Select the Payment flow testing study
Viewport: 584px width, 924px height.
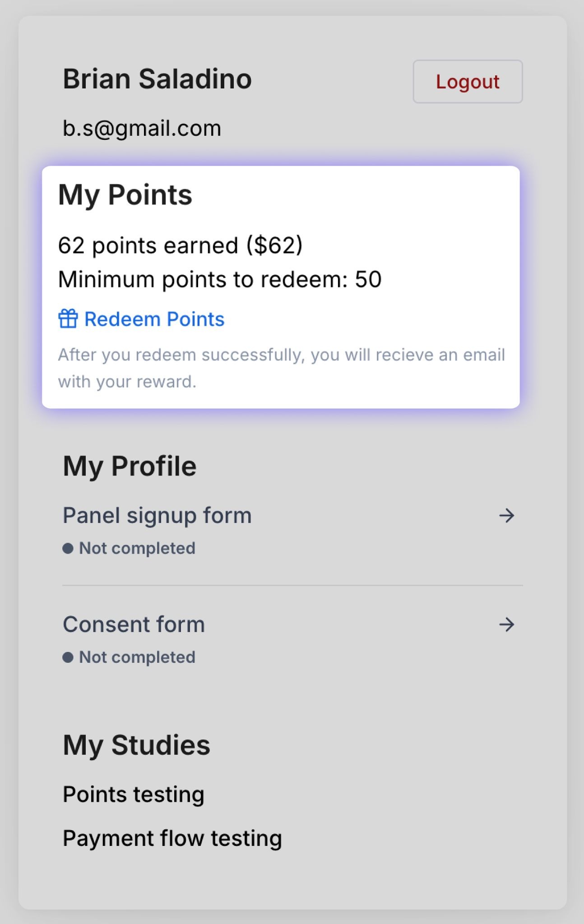pyautogui.click(x=172, y=838)
